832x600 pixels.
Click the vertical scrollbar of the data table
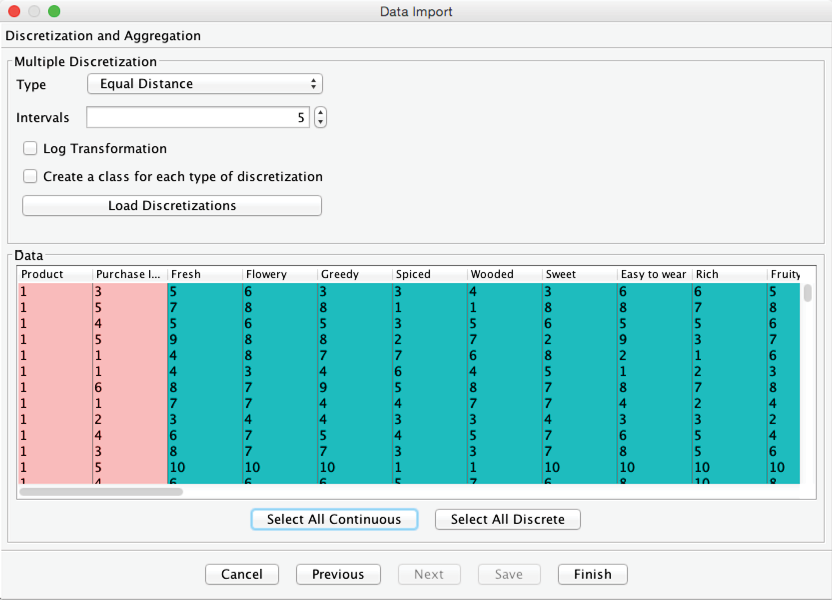(x=807, y=294)
